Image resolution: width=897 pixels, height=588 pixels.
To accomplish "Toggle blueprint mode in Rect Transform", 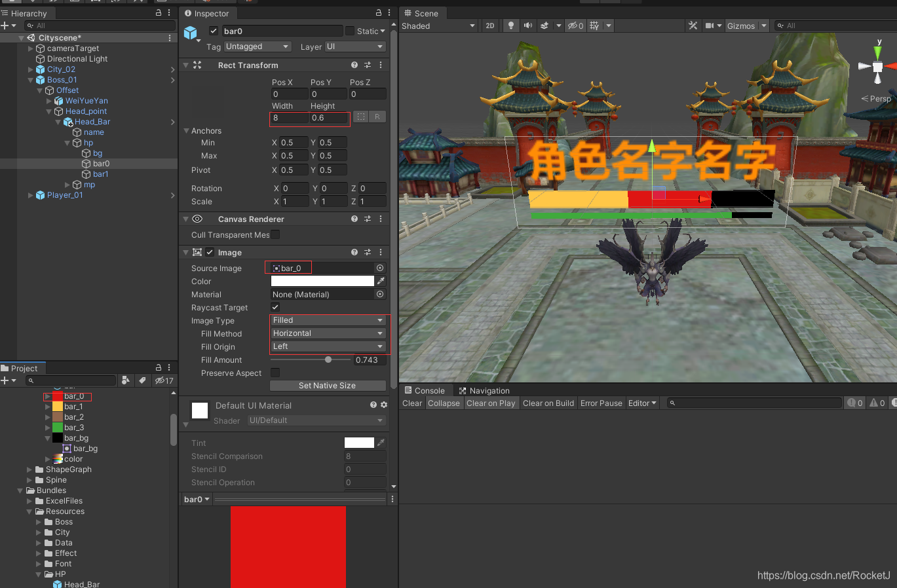I will point(360,117).
